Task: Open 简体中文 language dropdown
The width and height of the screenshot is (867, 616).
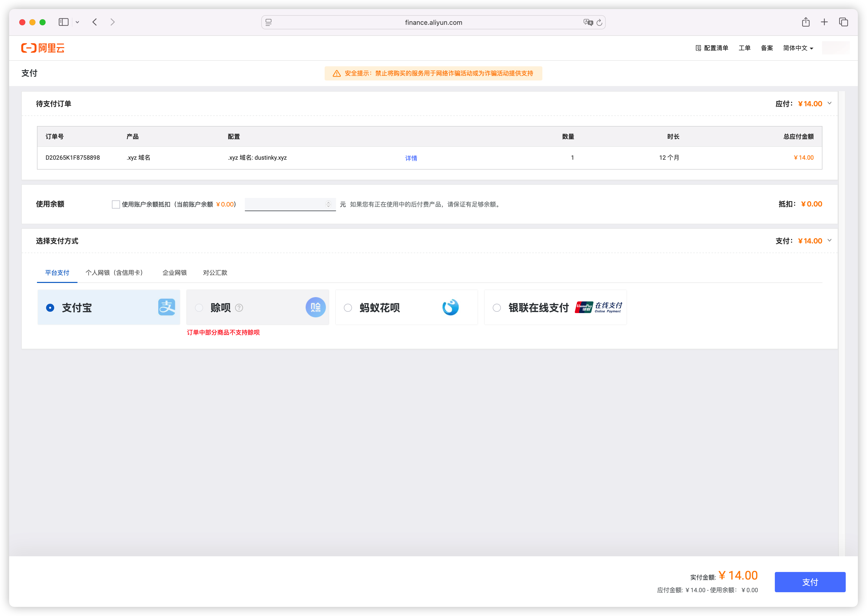Action: 798,48
